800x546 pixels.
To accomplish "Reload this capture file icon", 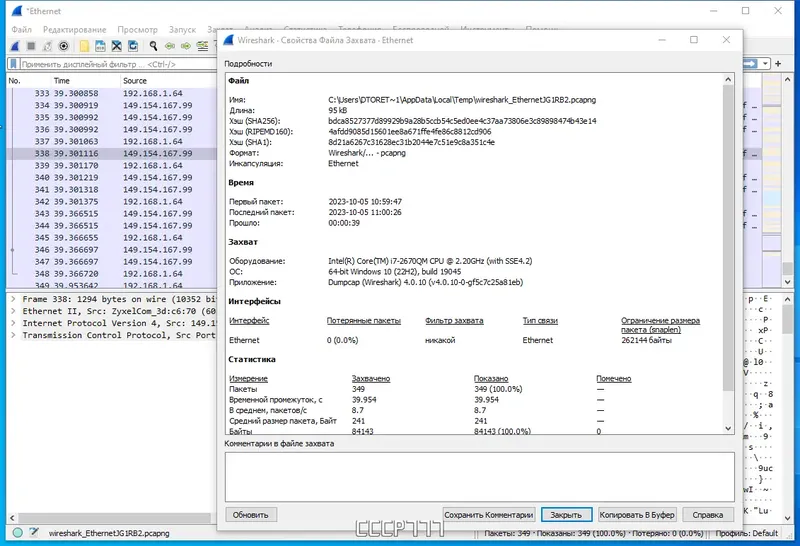I will pyautogui.click(x=133, y=46).
